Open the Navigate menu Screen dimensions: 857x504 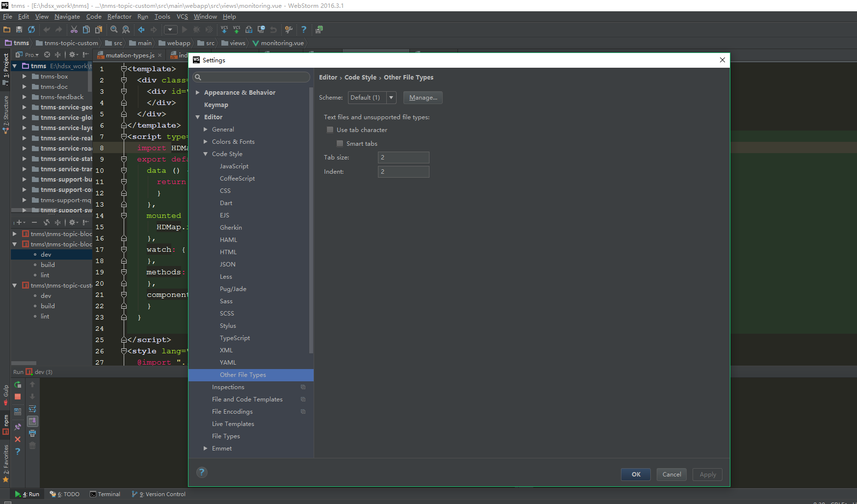(67, 16)
